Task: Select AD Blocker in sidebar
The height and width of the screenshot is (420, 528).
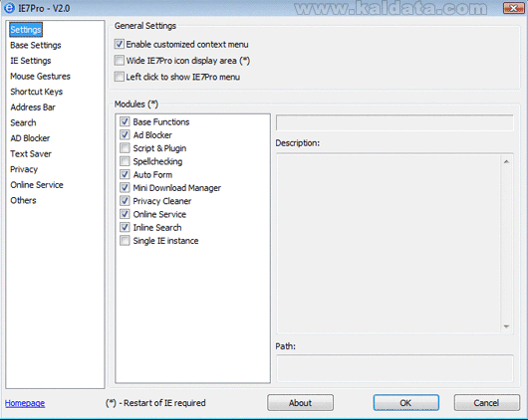Action: (x=30, y=138)
